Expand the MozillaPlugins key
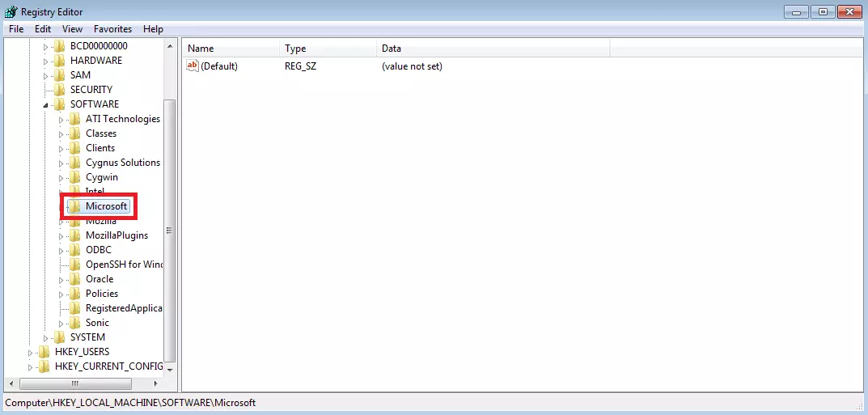The width and height of the screenshot is (868, 415). click(x=61, y=235)
